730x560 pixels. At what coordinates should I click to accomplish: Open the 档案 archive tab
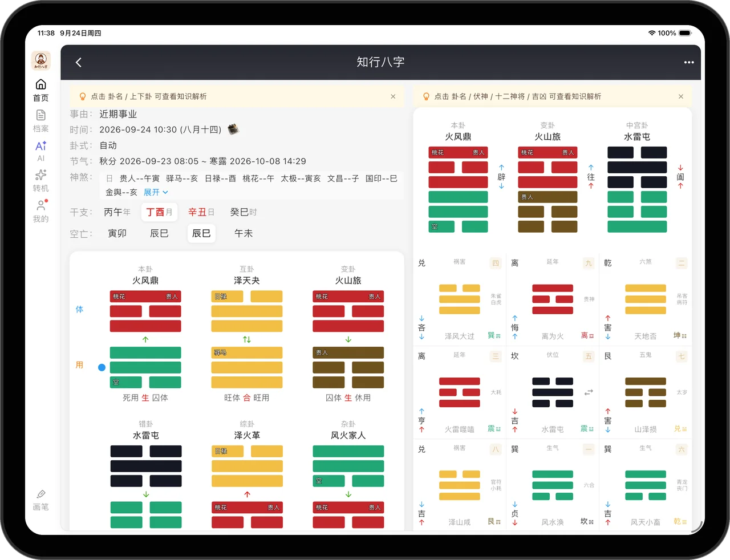click(40, 121)
